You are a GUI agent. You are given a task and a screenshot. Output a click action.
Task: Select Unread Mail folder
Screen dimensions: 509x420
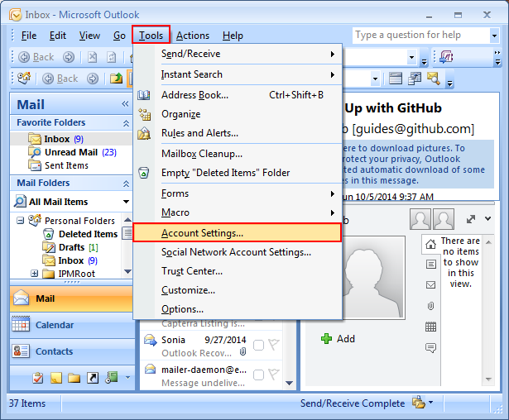pos(72,152)
